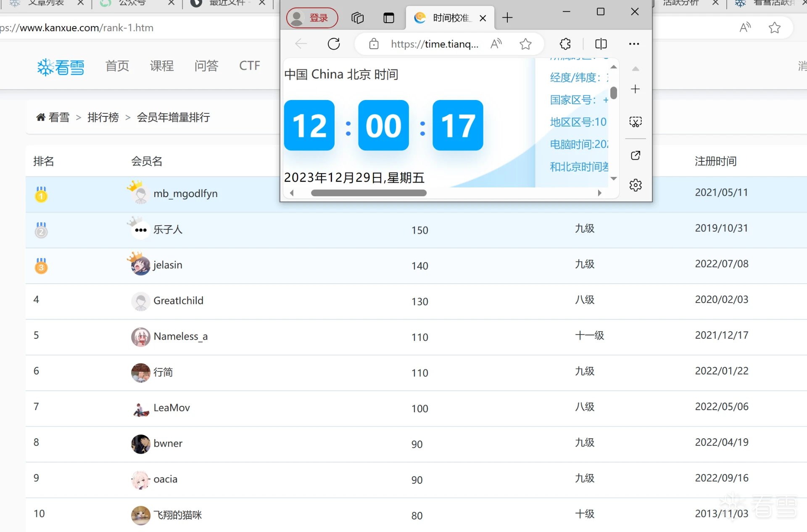Click the horizontal scrollbar thumb in time page

(x=369, y=193)
